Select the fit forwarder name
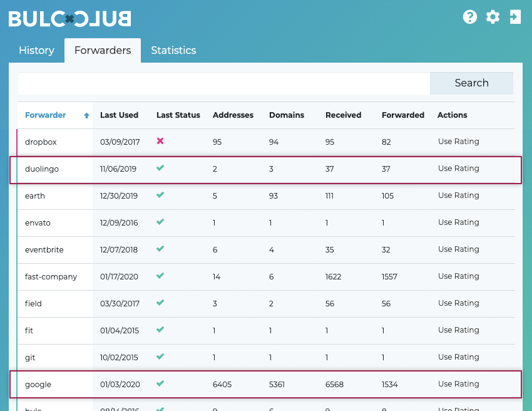This screenshot has width=532, height=411. click(x=29, y=331)
